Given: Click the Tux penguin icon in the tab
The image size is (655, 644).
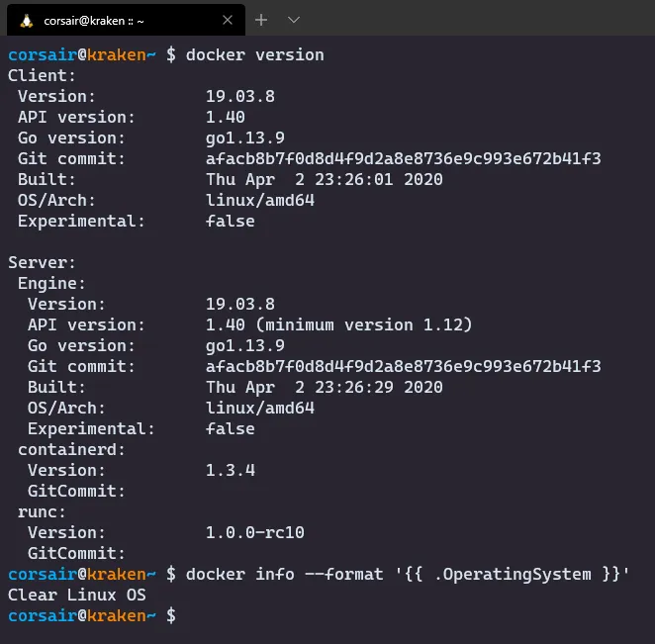Looking at the screenshot, I should pos(26,20).
